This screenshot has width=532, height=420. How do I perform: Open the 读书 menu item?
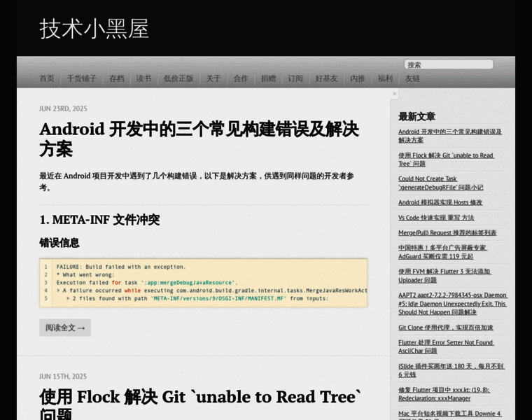tap(143, 78)
